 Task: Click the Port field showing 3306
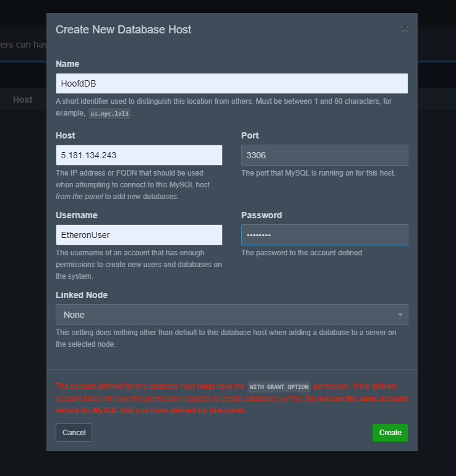(324, 155)
